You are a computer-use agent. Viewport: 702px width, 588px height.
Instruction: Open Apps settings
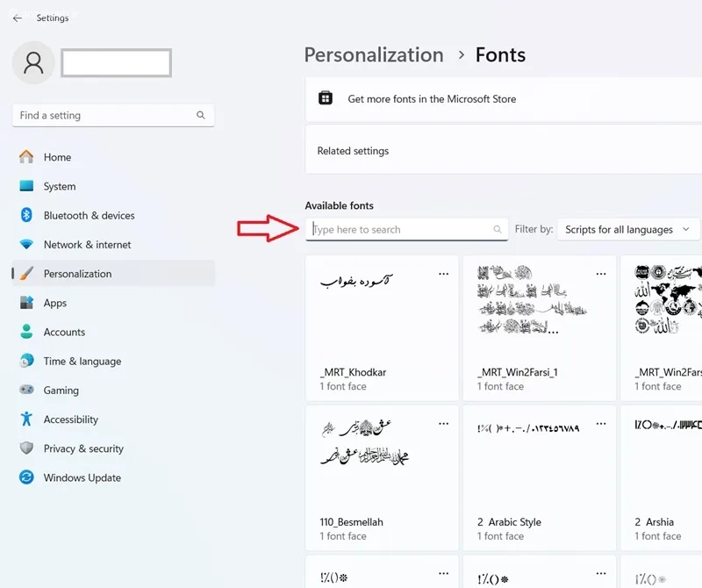[x=113, y=303]
